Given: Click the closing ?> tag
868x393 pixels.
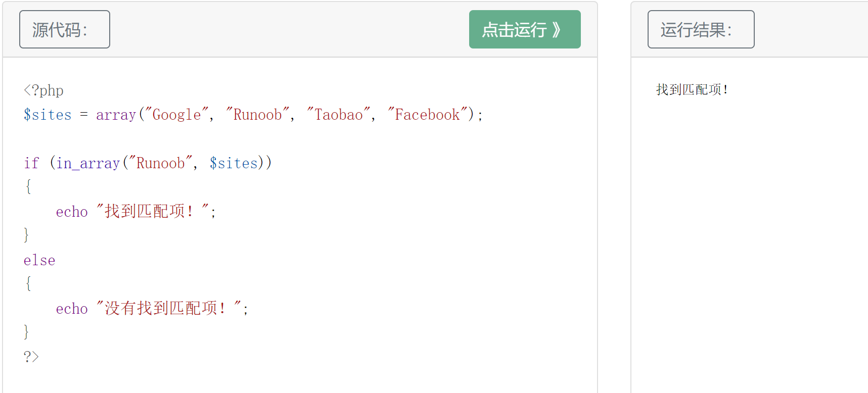Looking at the screenshot, I should click(31, 357).
